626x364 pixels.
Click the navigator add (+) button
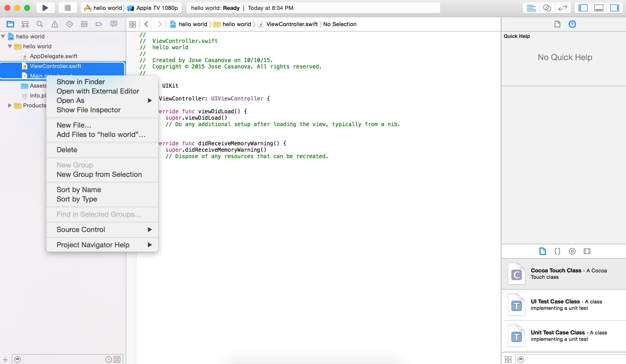tap(5, 359)
